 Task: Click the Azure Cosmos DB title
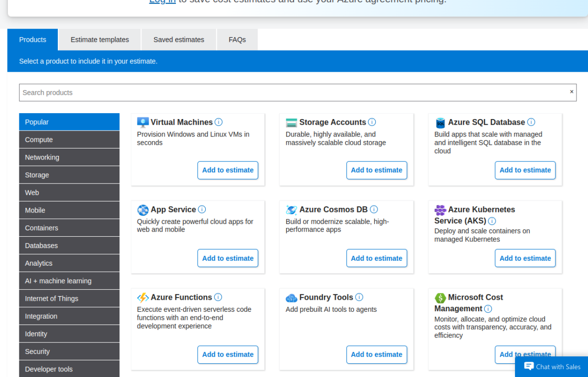334,210
